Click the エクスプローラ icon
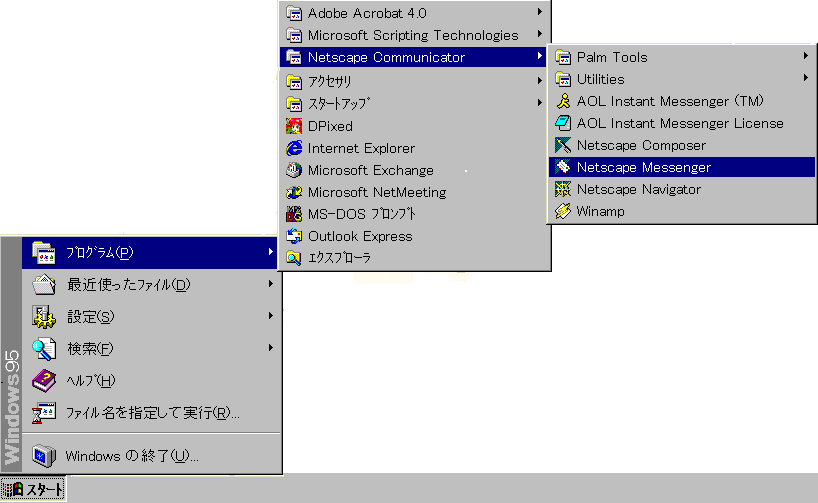Image resolution: width=818 pixels, height=503 pixels. tap(294, 258)
